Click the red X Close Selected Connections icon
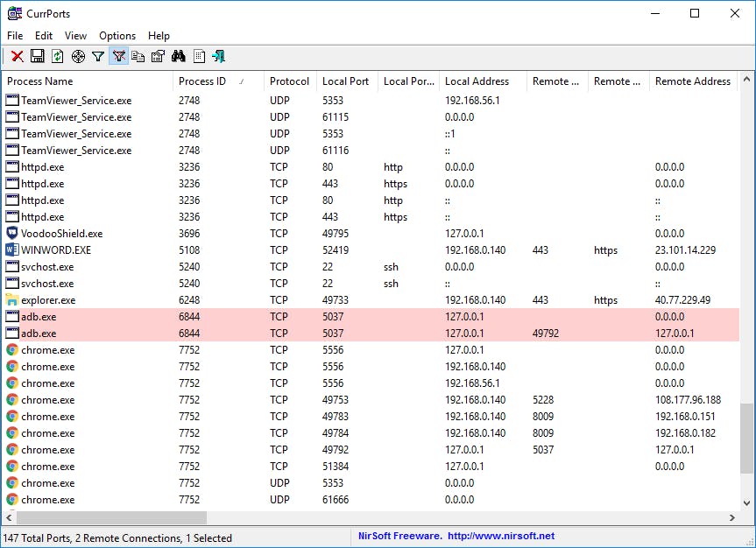Image resolution: width=756 pixels, height=548 pixels. [18, 56]
